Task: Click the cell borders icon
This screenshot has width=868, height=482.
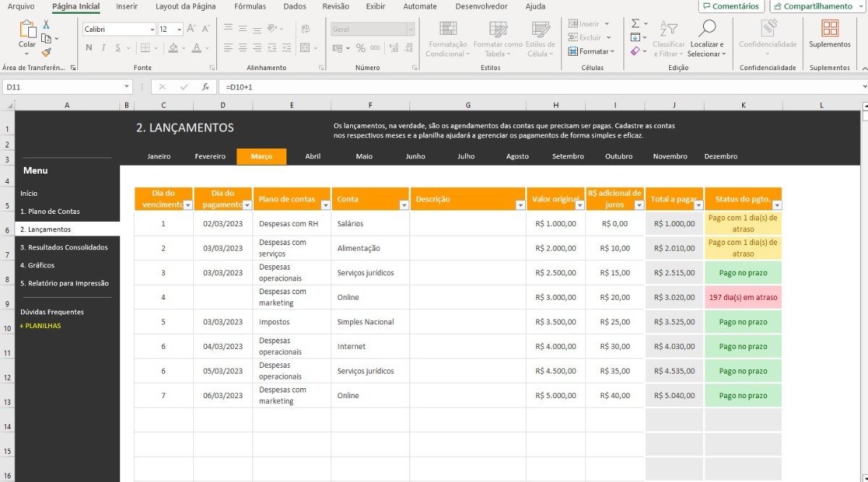Action: click(145, 48)
